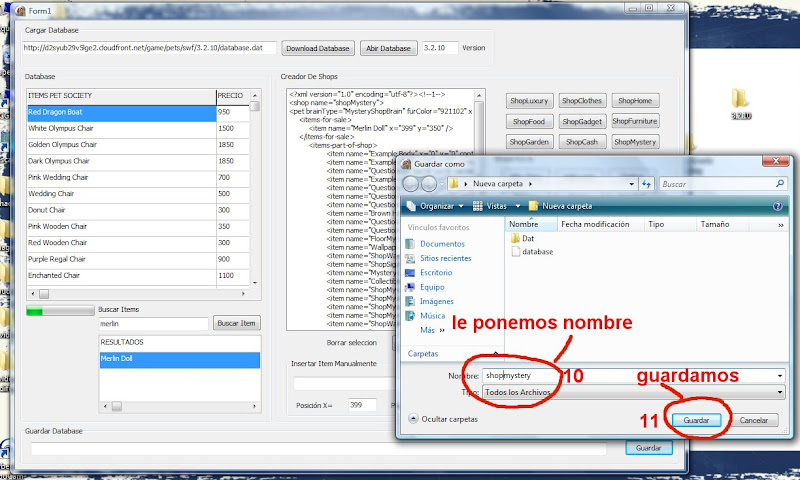This screenshot has width=800, height=480.
Task: Click the PRECIO column header
Action: tap(233, 96)
